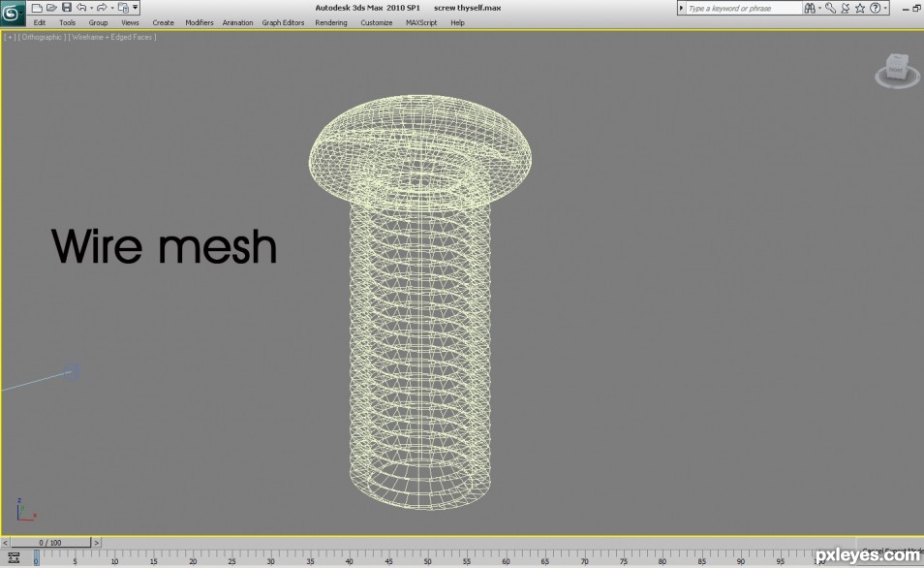
Task: Click the Subscription Center key icon
Action: point(830,8)
